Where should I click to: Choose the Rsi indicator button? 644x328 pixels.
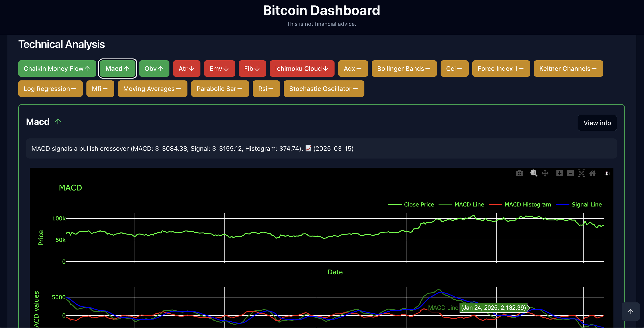tap(266, 89)
